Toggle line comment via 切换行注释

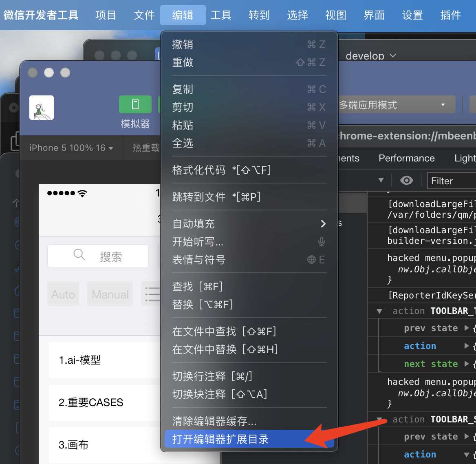[x=249, y=376]
